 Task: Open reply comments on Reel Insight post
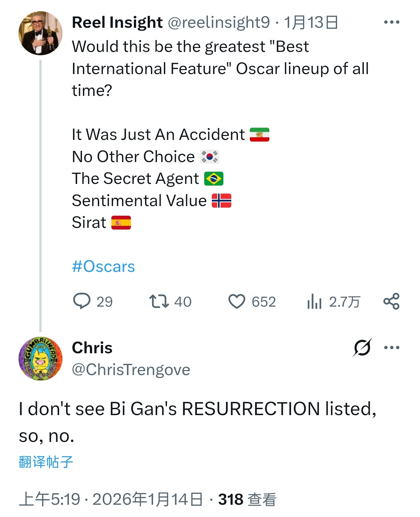click(x=82, y=301)
